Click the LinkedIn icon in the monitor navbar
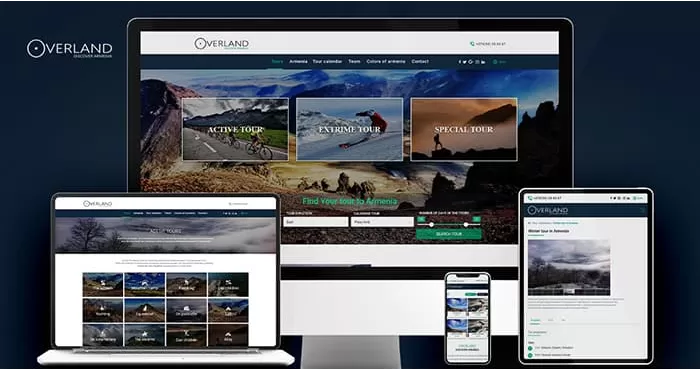Viewport: 700px width, 370px height. click(x=483, y=62)
